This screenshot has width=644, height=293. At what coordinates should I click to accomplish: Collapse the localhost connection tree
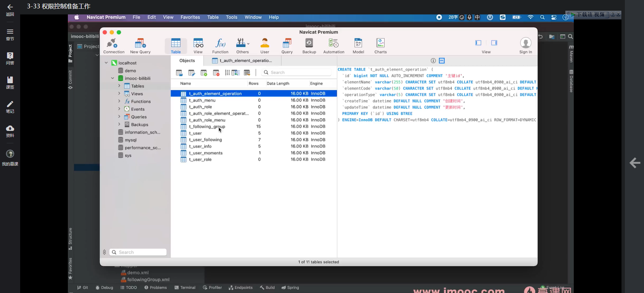(x=106, y=63)
